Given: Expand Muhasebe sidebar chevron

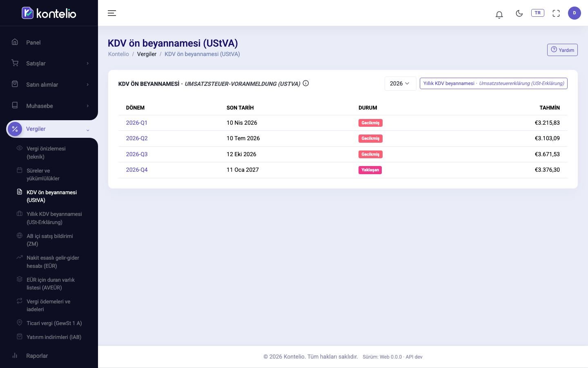Looking at the screenshot, I should 87,106.
